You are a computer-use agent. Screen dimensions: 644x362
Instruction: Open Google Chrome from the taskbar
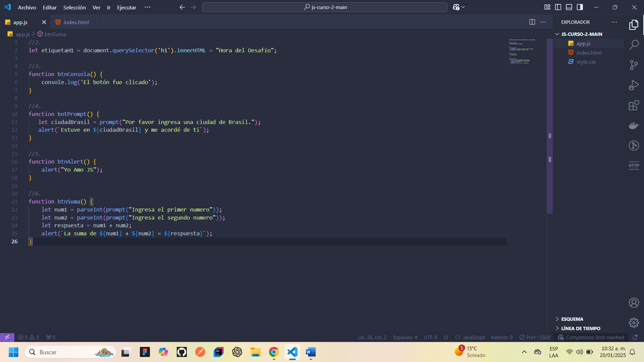click(274, 352)
